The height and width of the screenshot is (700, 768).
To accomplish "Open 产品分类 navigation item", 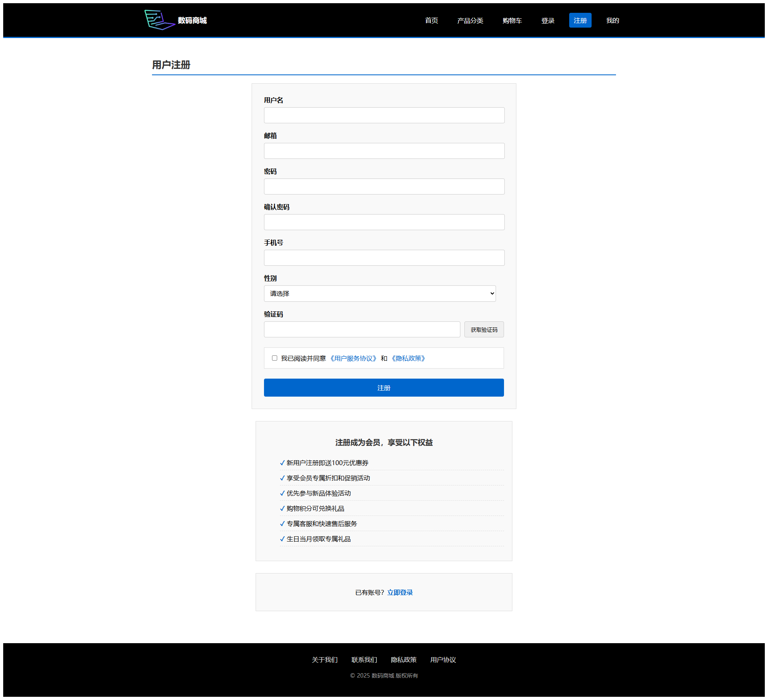I will 470,20.
